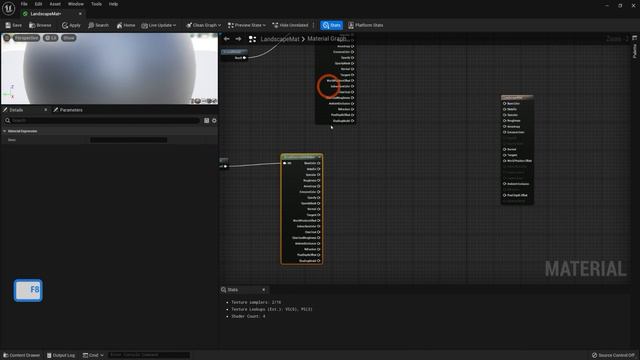
Task: Click the Details grid view icon
Action: (x=207, y=120)
